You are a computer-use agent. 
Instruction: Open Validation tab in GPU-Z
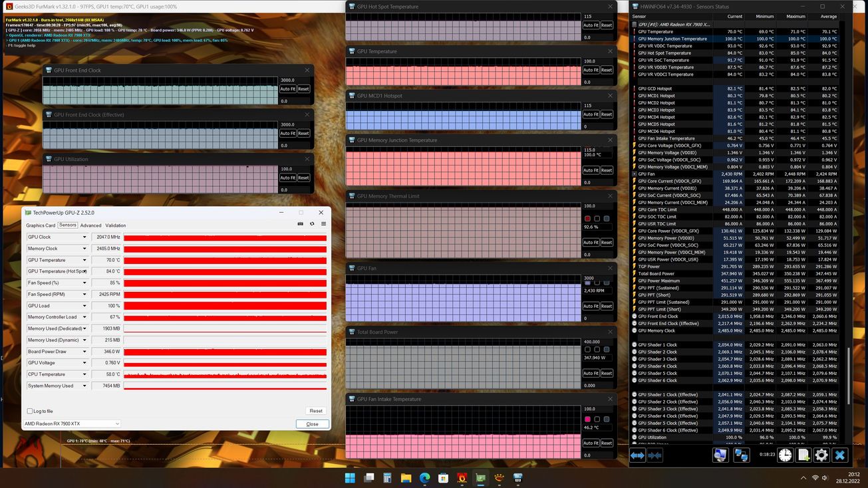tap(116, 225)
